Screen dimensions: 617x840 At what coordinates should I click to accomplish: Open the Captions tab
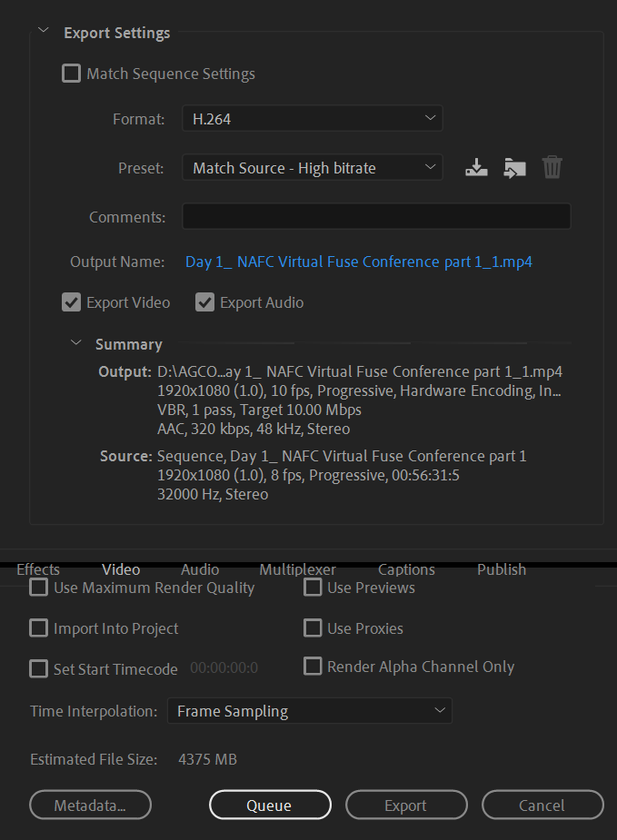point(406,569)
